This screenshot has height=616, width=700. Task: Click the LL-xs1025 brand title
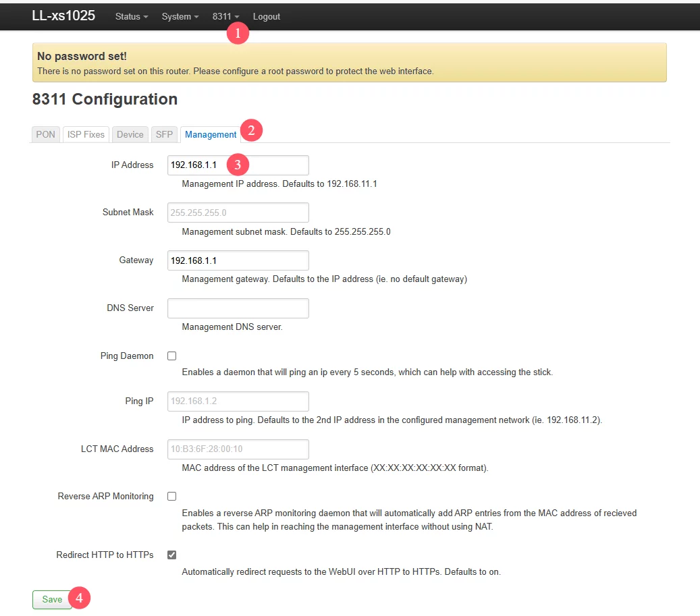click(63, 16)
